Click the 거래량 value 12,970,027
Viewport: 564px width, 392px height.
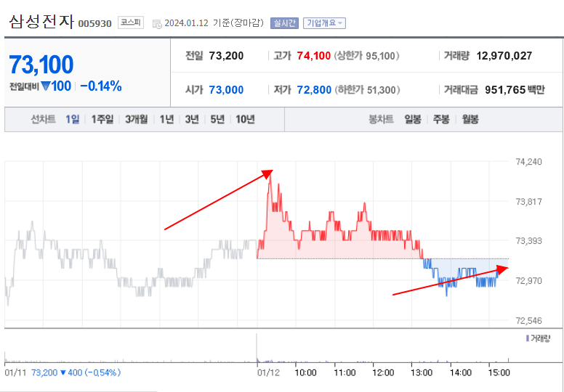[504, 56]
